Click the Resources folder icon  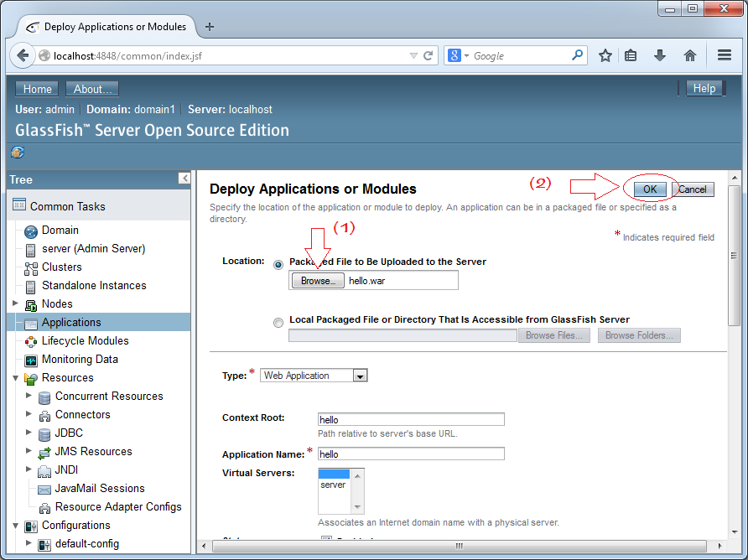31,379
